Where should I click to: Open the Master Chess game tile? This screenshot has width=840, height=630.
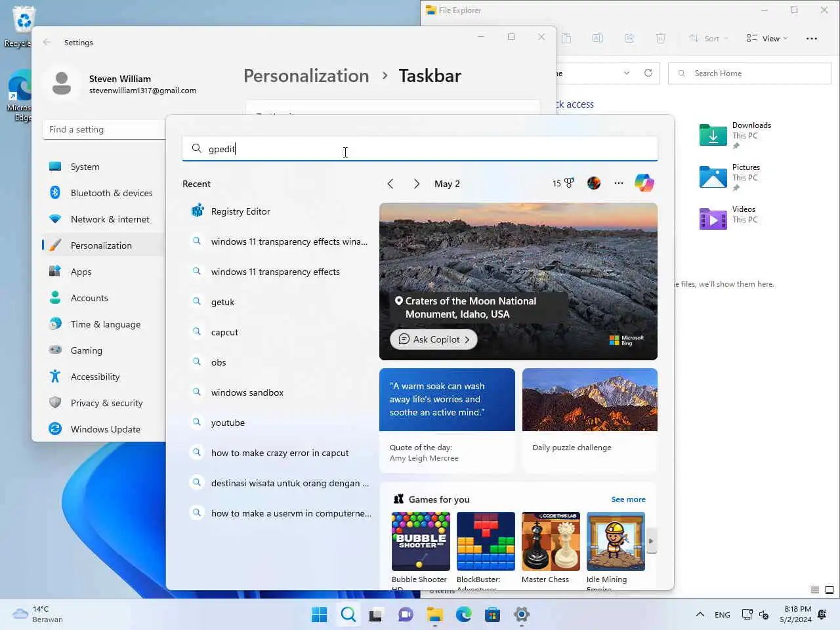pyautogui.click(x=551, y=550)
